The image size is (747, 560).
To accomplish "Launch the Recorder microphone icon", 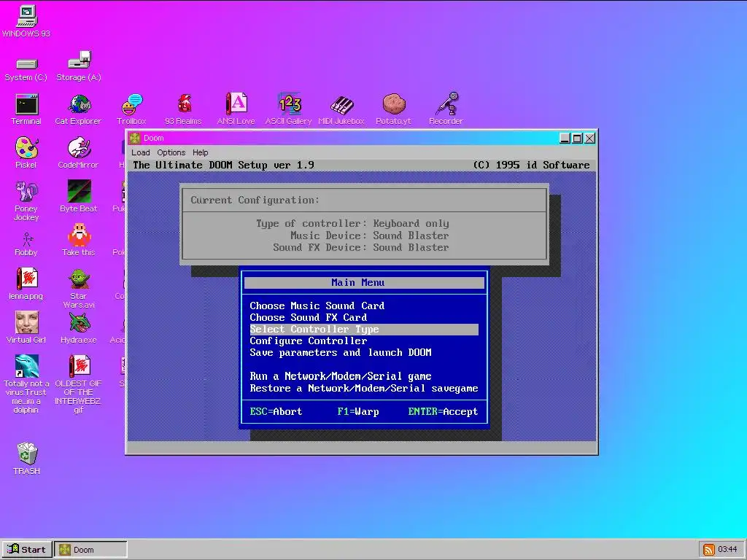I will 446,109.
